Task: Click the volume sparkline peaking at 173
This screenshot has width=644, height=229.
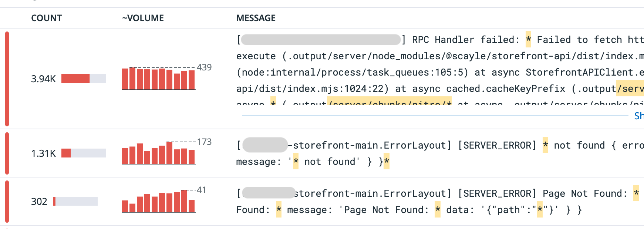Action: pyautogui.click(x=158, y=153)
